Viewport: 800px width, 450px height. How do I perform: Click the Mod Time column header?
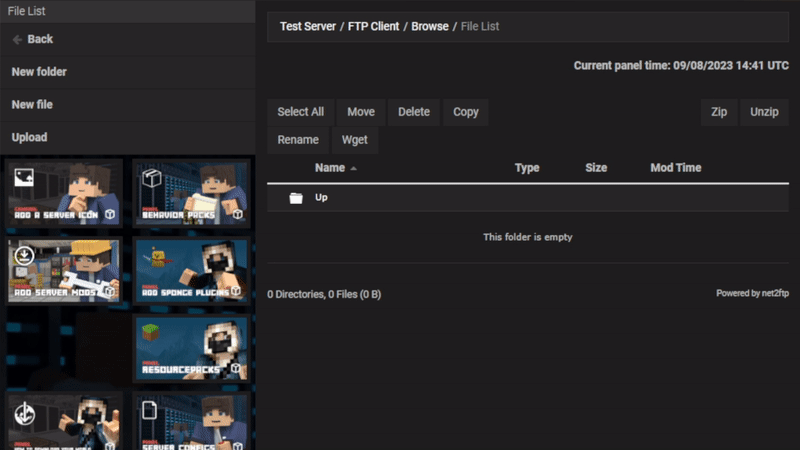coord(676,168)
